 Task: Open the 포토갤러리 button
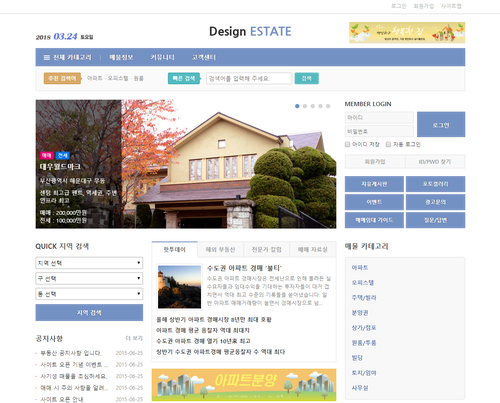pos(435,184)
